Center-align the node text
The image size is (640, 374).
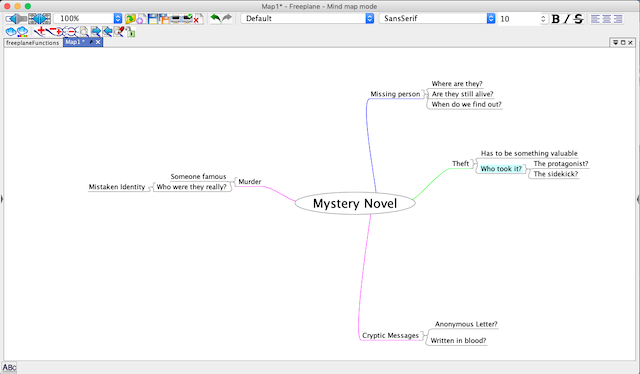[607, 19]
